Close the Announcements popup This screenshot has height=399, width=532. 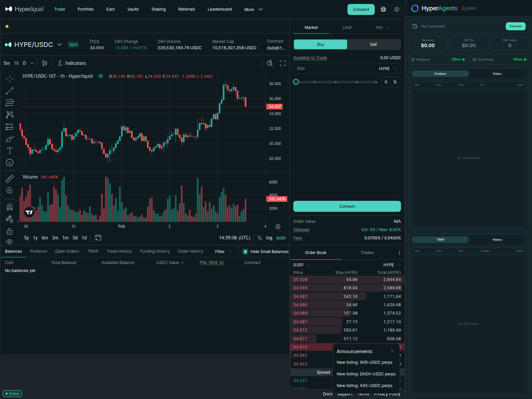(392, 351)
